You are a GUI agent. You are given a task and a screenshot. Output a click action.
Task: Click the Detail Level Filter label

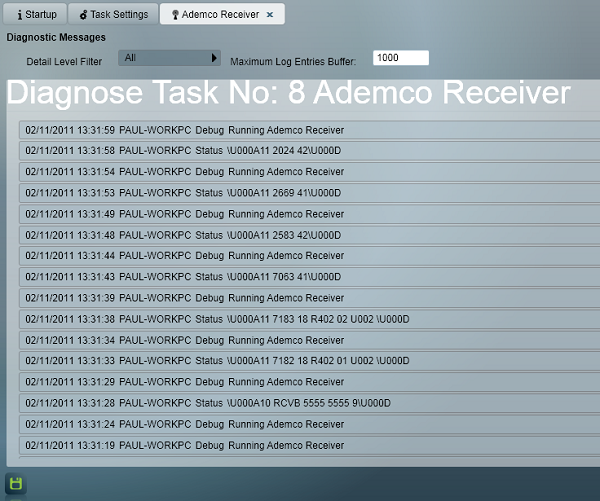click(64, 62)
